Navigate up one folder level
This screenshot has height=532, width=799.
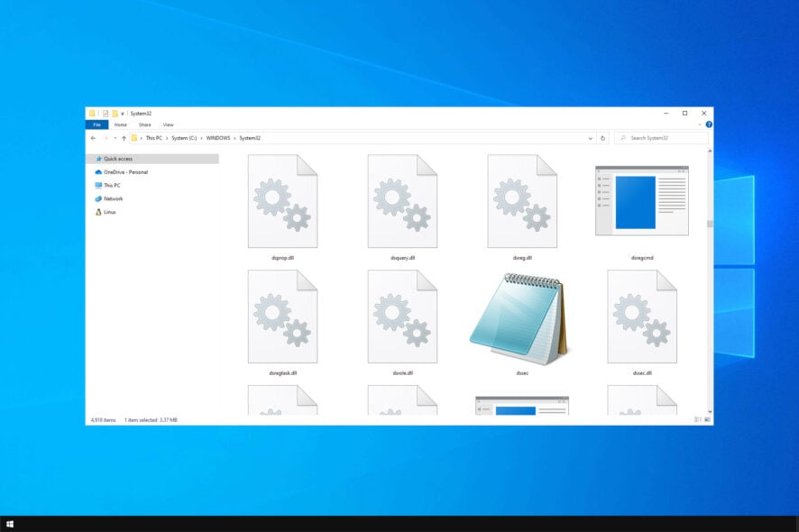124,137
